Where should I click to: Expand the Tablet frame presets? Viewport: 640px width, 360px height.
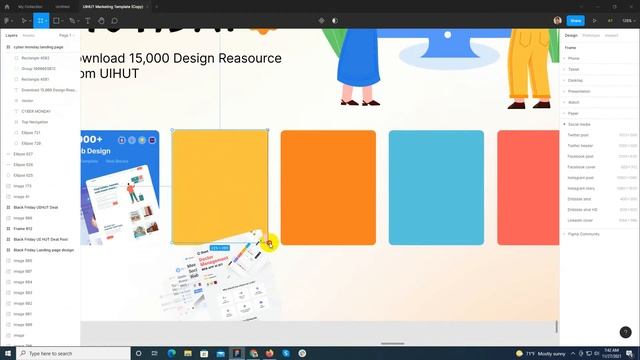pyautogui.click(x=573, y=69)
